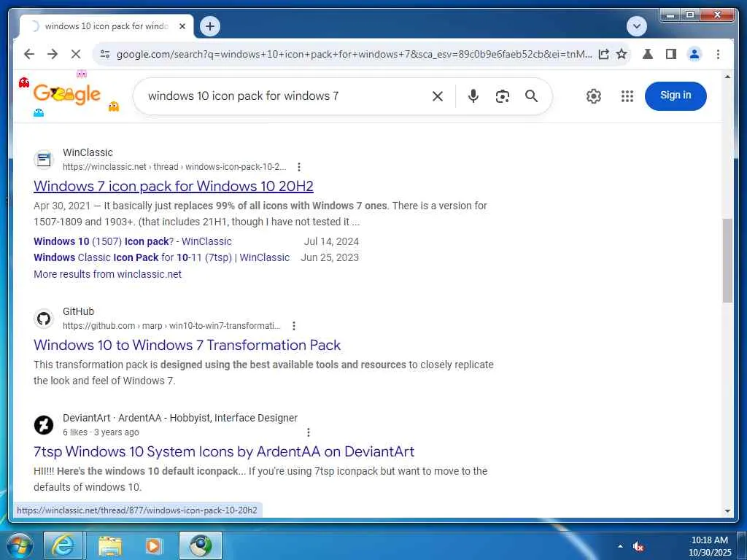Viewport: 747px width, 560px height.
Task: Open the tab search dropdown arrow
Action: (636, 26)
